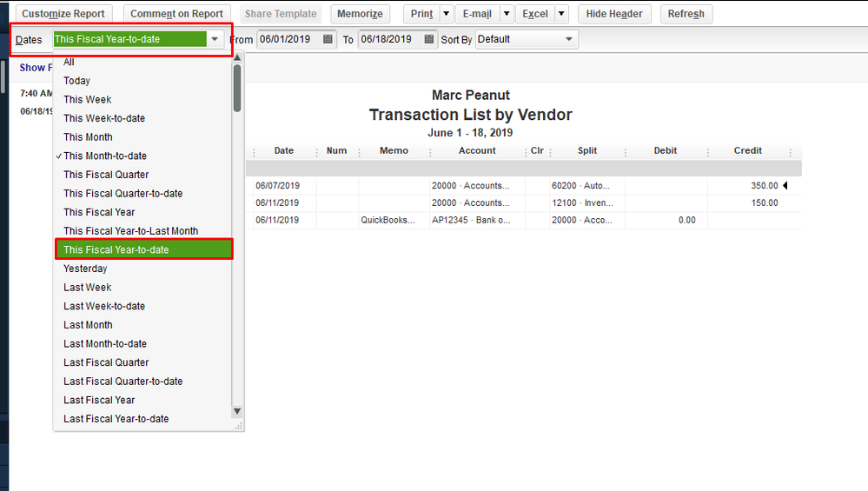
Task: Choose Last Week-to-date option
Action: [x=142, y=306]
